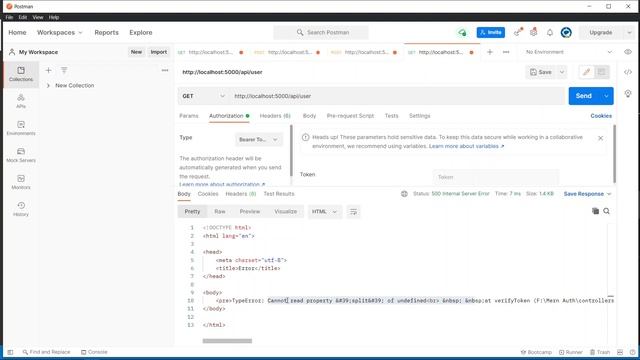Search the response body
The width and height of the screenshot is (640, 360).
click(607, 211)
